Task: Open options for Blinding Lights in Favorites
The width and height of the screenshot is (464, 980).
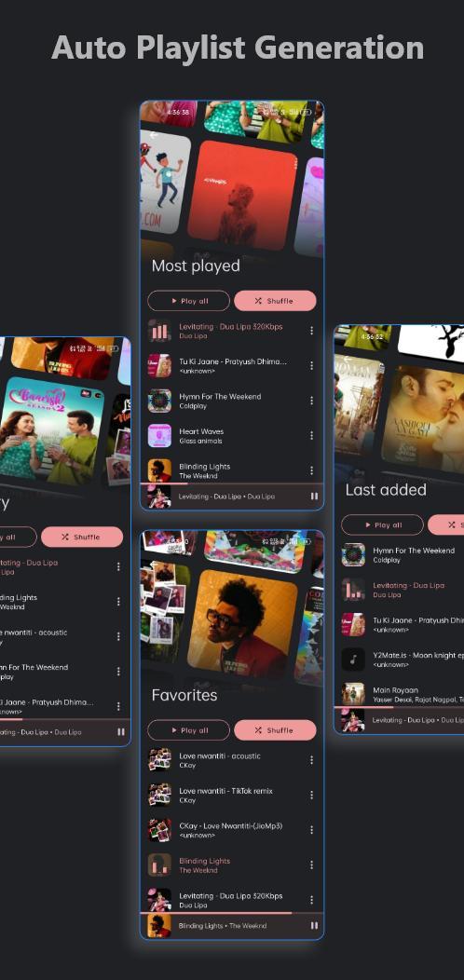Action: click(311, 865)
